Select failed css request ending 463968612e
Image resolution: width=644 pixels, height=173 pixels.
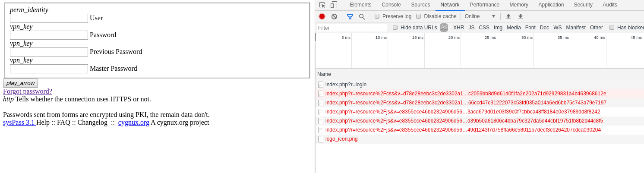point(480,94)
